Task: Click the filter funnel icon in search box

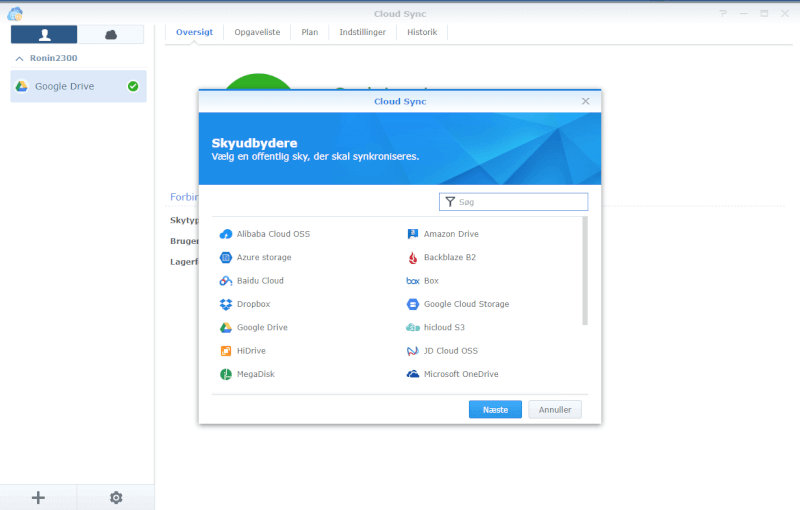Action: [450, 202]
